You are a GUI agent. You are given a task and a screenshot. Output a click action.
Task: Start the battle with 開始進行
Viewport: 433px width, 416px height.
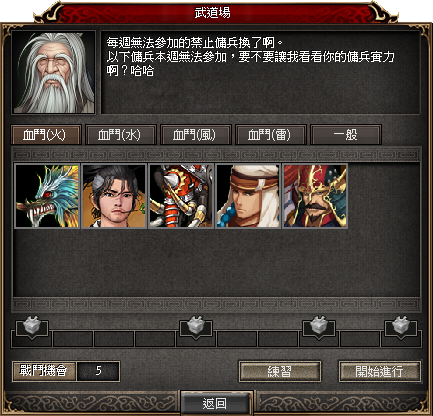point(380,371)
